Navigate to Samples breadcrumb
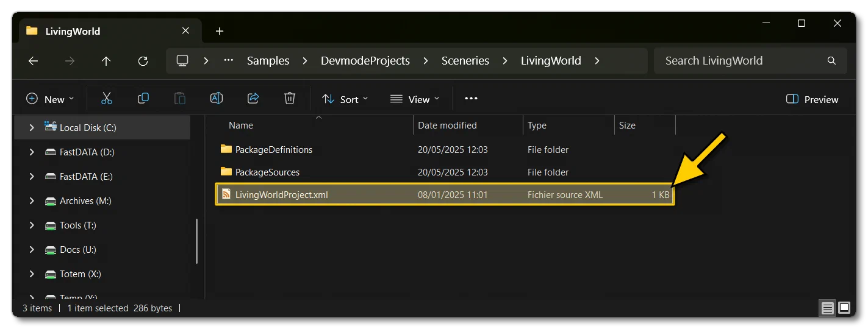 (268, 61)
